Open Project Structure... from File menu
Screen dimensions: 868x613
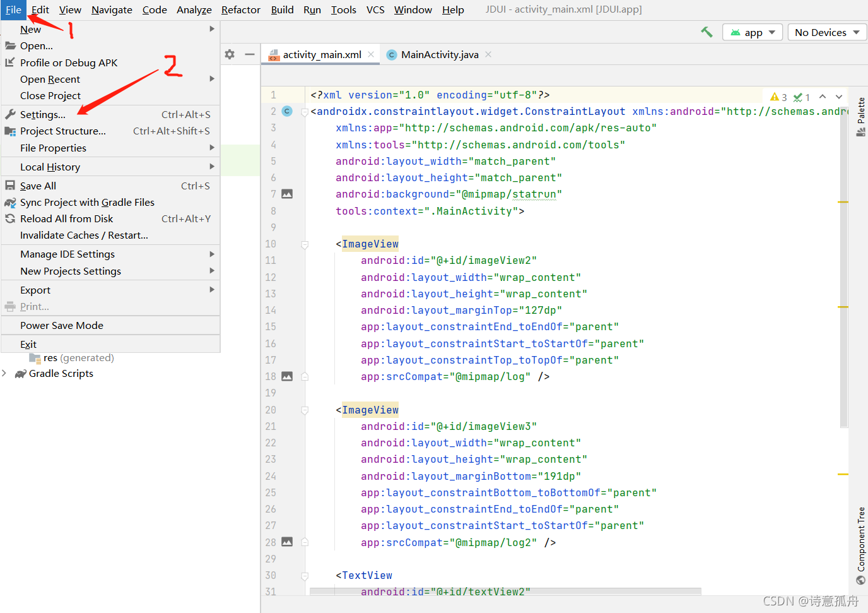pyautogui.click(x=110, y=131)
